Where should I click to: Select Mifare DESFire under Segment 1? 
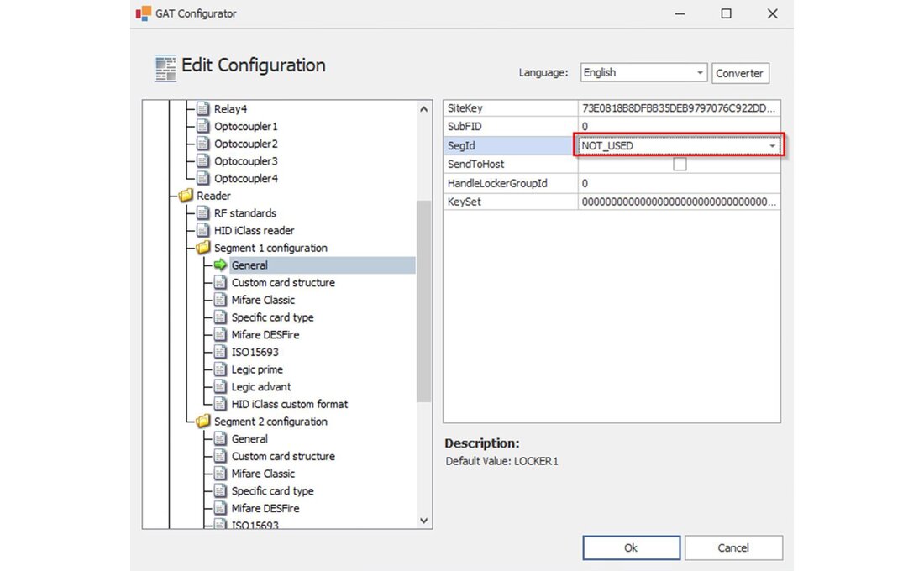265,334
